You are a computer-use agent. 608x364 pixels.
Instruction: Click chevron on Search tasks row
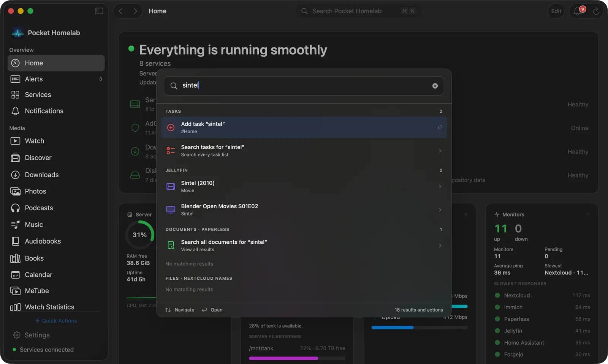tap(440, 151)
